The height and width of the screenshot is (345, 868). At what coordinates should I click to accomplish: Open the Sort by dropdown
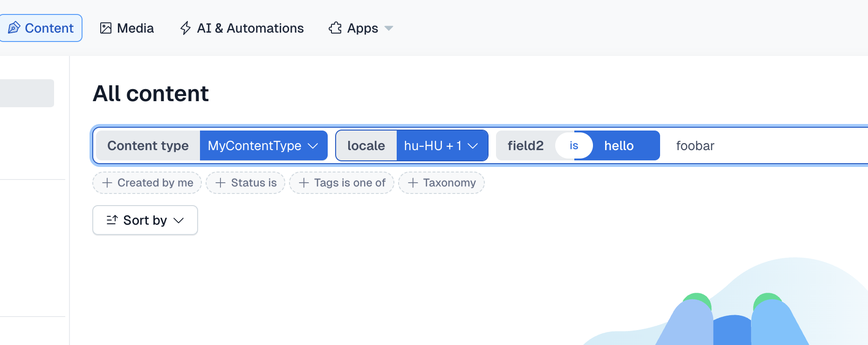pyautogui.click(x=145, y=220)
